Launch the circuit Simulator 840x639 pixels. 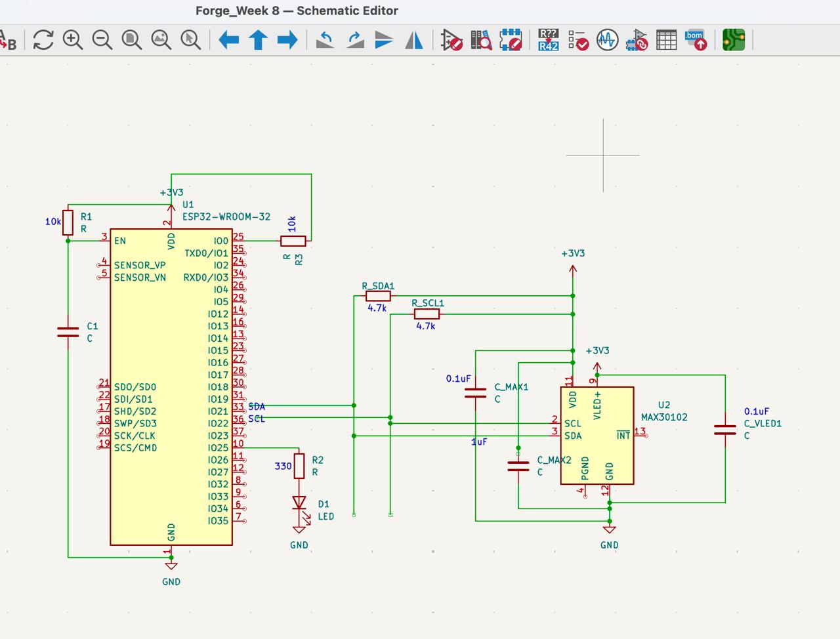[x=606, y=40]
